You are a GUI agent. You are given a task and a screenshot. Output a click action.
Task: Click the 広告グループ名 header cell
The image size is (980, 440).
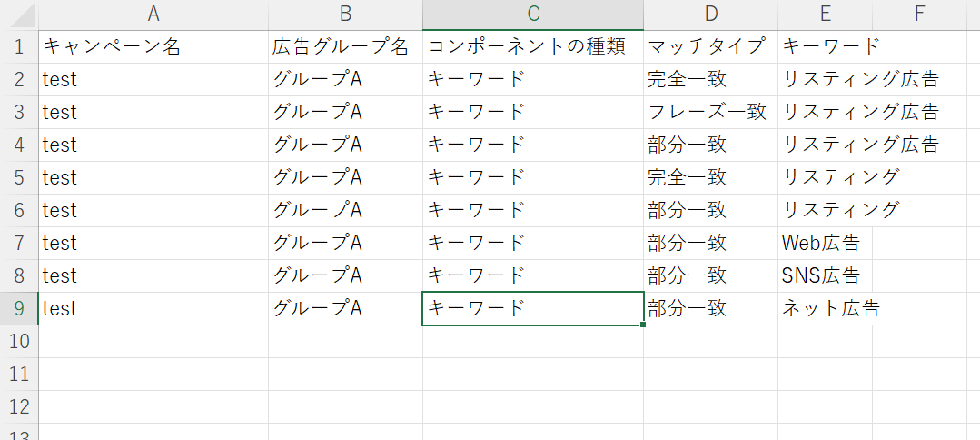(346, 47)
